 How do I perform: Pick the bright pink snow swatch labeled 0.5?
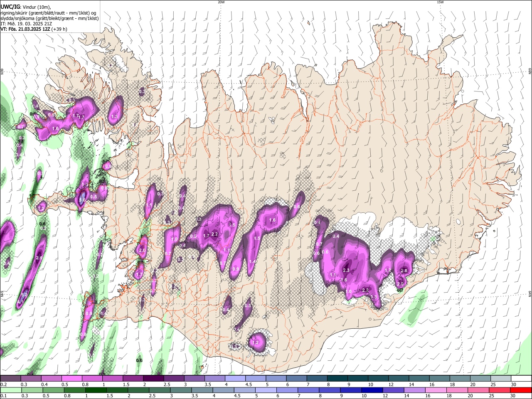point(71,379)
